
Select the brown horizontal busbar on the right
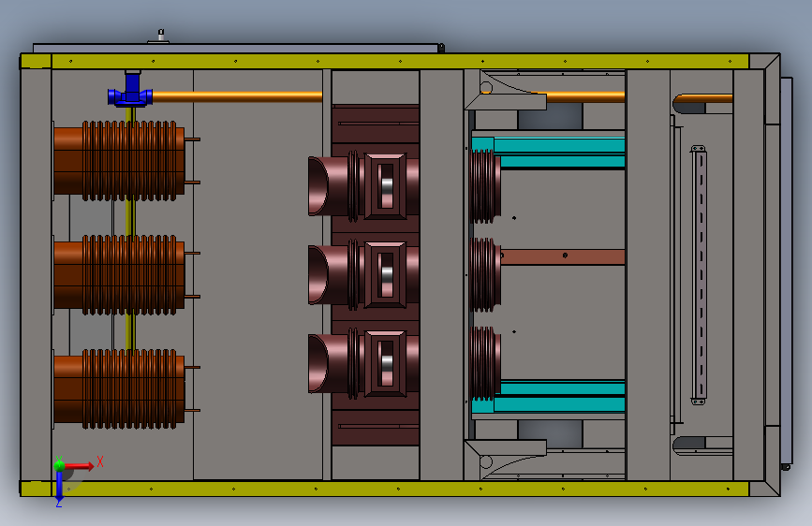(563, 256)
